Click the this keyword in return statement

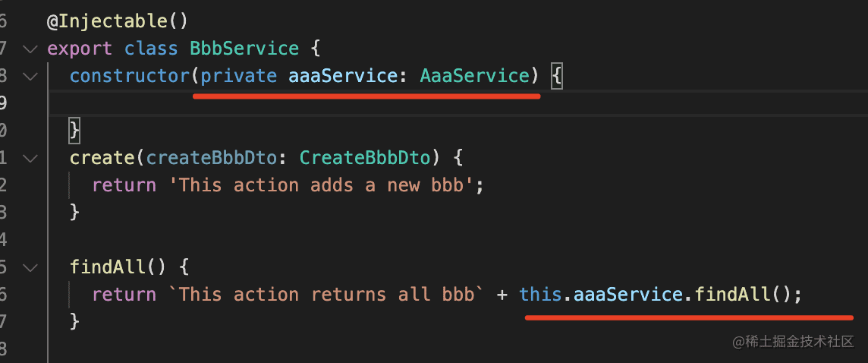tap(541, 294)
